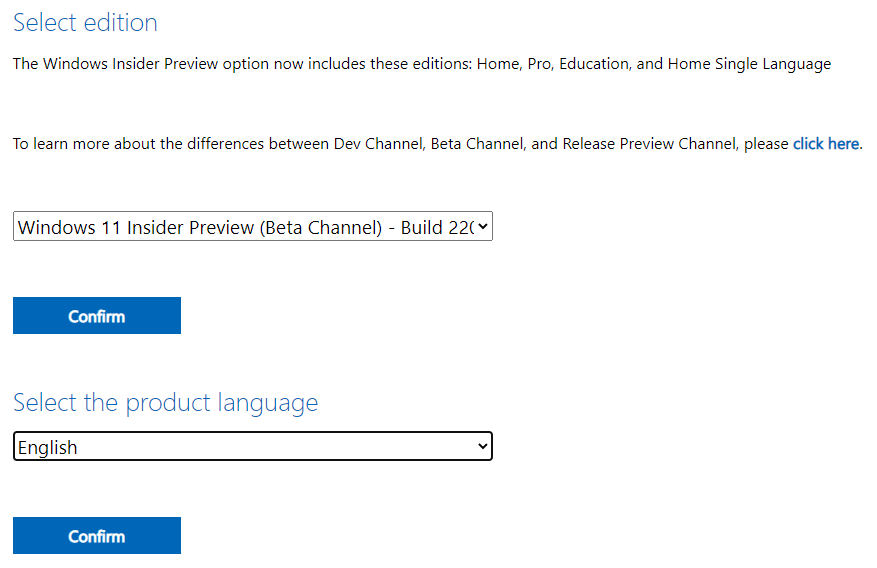Follow the 'click here' channel differences link
This screenshot has width=877, height=568.
click(x=826, y=144)
